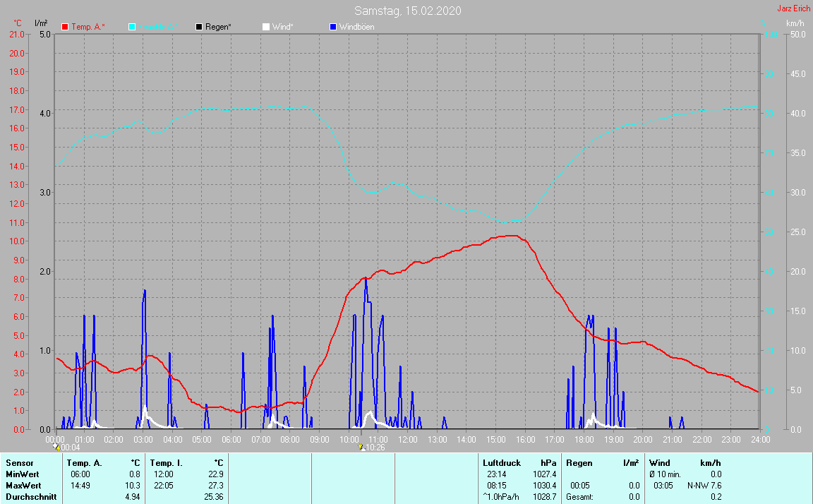813x504 pixels.
Task: Click the yellow marker at 10:26
Action: click(x=361, y=447)
